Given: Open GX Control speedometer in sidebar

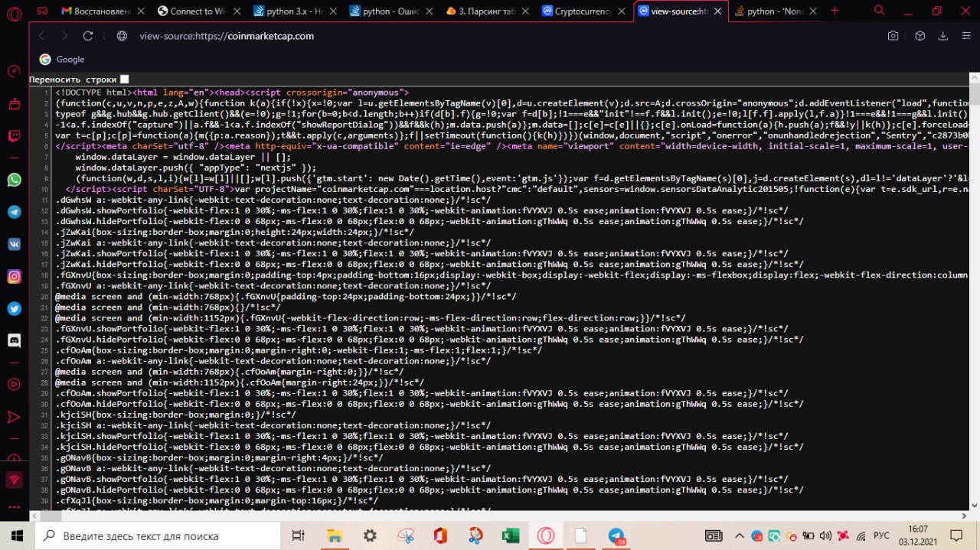Looking at the screenshot, I should 14,71.
